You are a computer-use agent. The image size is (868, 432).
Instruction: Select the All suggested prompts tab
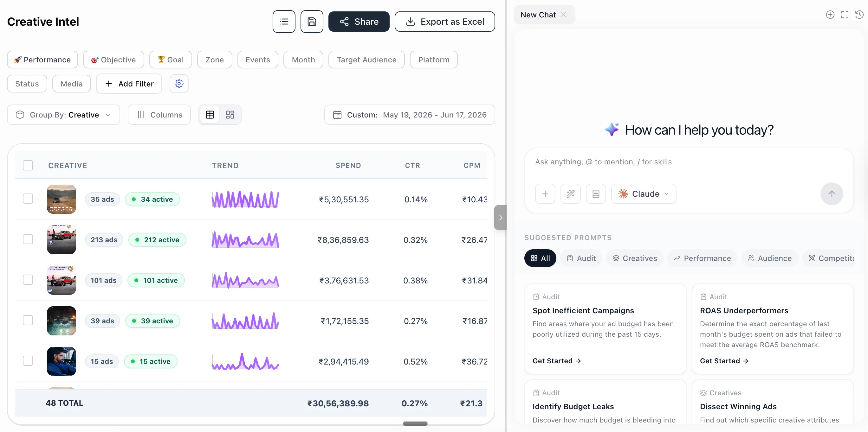pos(540,258)
